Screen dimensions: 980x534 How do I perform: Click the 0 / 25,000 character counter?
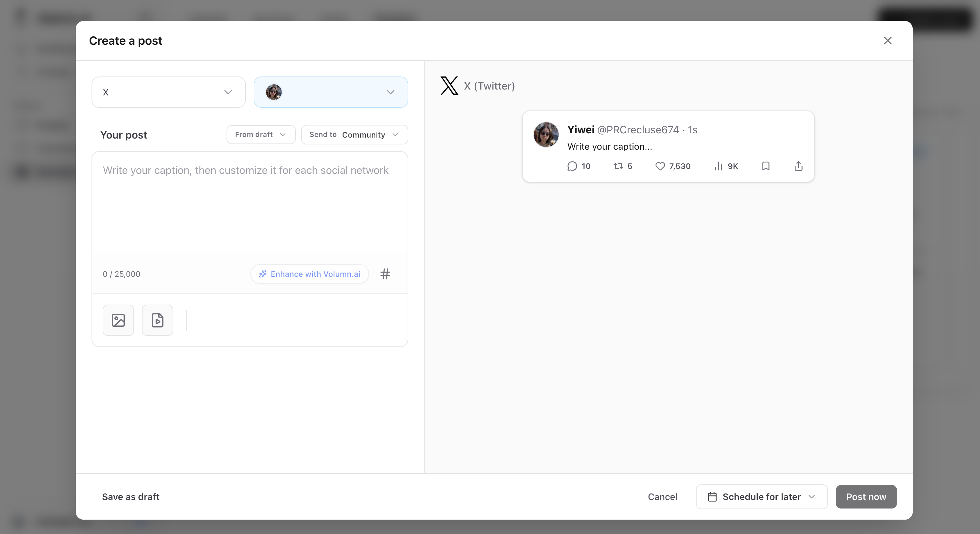[121, 274]
